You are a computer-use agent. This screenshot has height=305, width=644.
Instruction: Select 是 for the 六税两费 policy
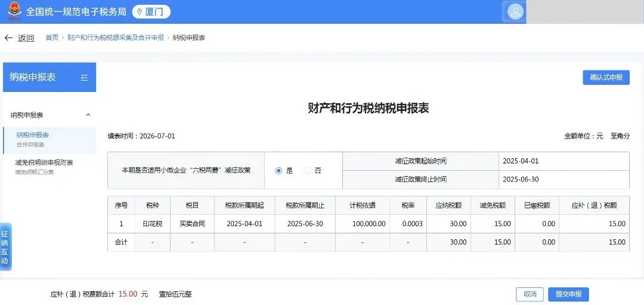coord(279,171)
